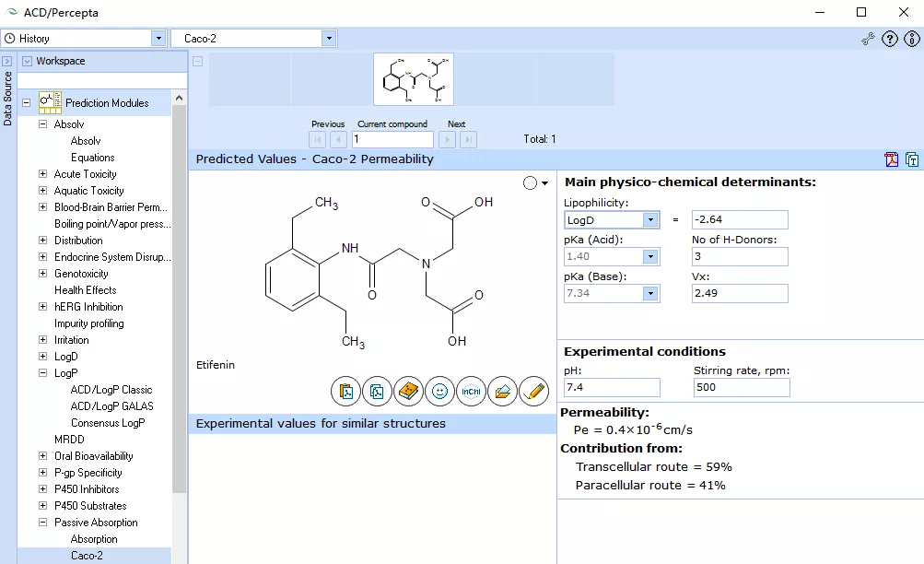Expand the Acute Toxicity tree node

[x=42, y=174]
